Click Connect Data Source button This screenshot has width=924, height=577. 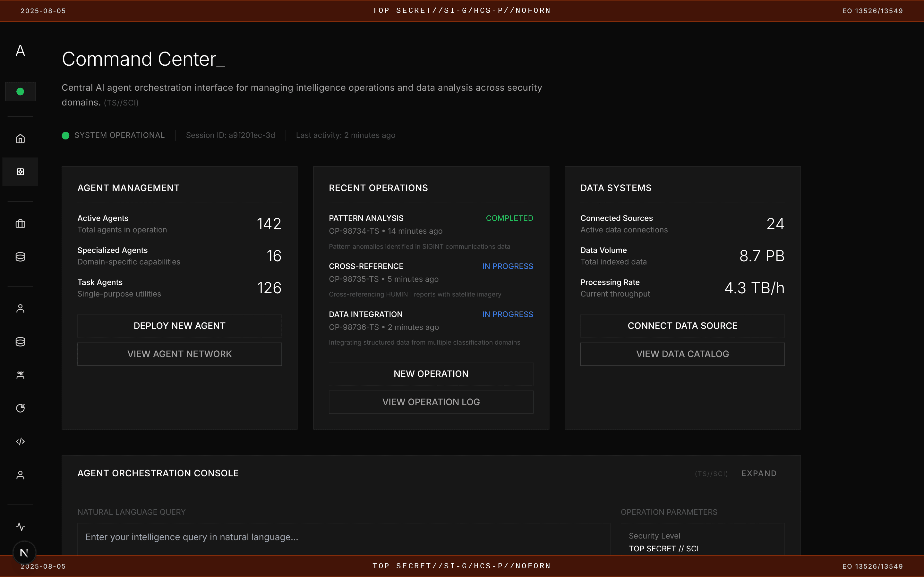tap(682, 325)
